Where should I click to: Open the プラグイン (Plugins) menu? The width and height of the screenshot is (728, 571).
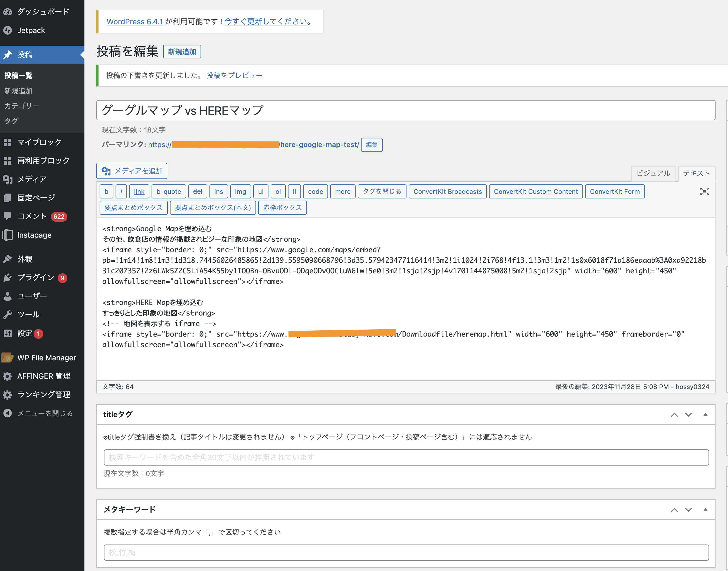click(35, 277)
